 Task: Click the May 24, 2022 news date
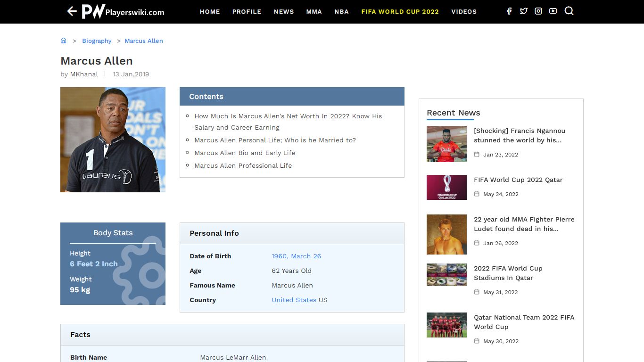[x=501, y=194]
